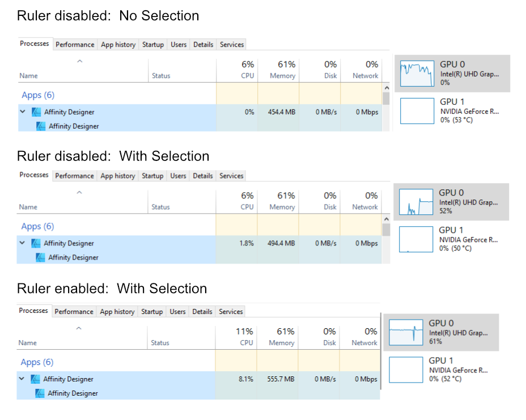526x420 pixels.
Task: Select the GPU 1 NVIDIA graph at 53 °C
Action: click(x=417, y=111)
